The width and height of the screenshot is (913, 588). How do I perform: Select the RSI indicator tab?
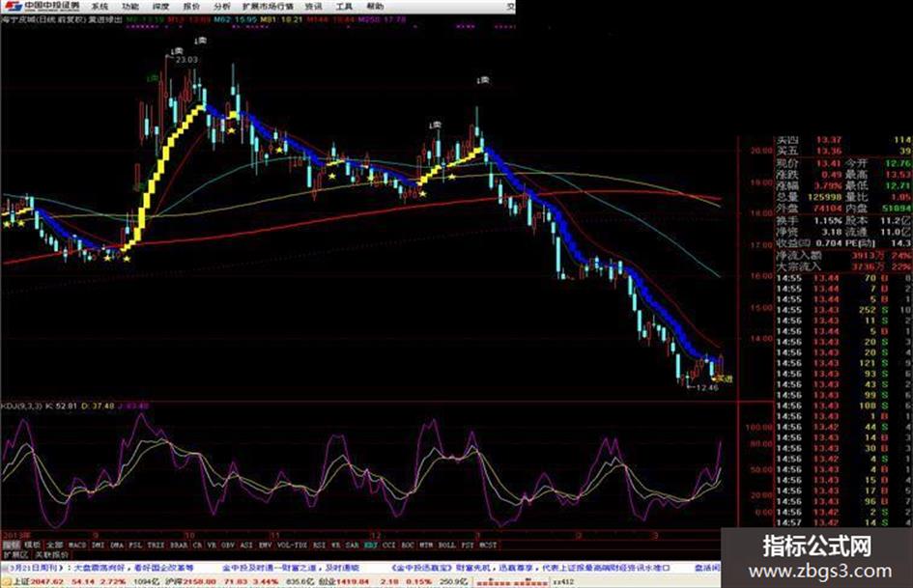tap(319, 545)
